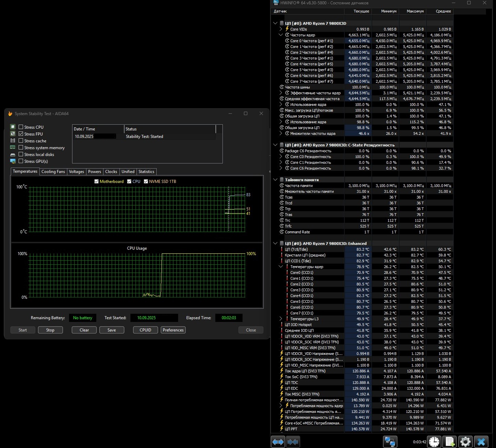496x448 pixels.
Task: Switch to the Cooling Fans tab
Action: [53, 172]
